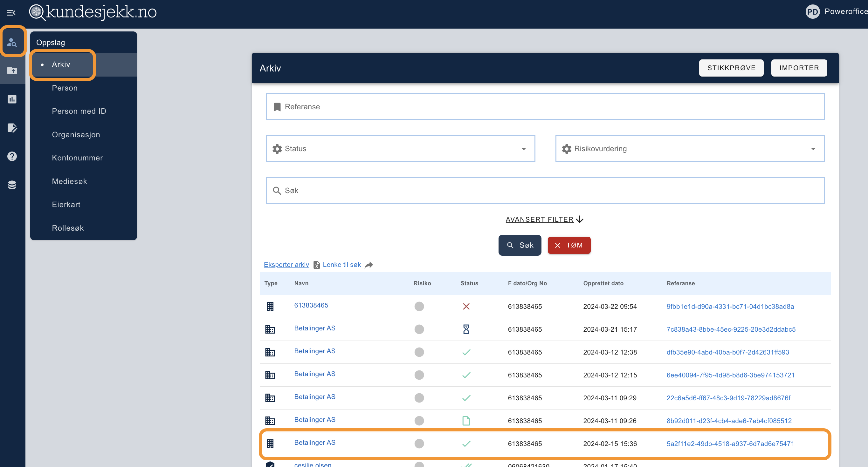Open the statistics chart sidebar icon

(x=12, y=99)
